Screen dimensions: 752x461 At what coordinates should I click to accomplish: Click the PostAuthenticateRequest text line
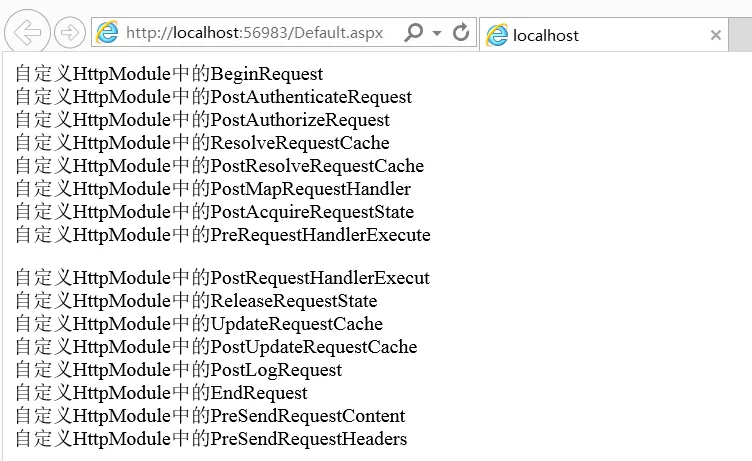coord(213,97)
